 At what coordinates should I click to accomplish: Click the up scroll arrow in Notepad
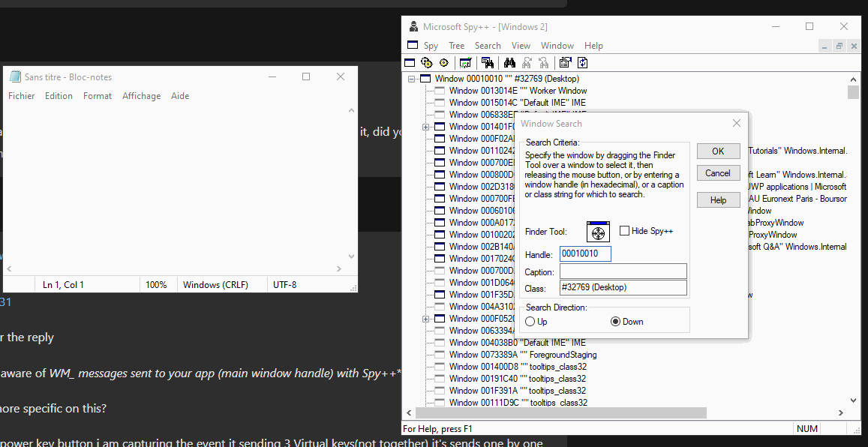coord(352,110)
